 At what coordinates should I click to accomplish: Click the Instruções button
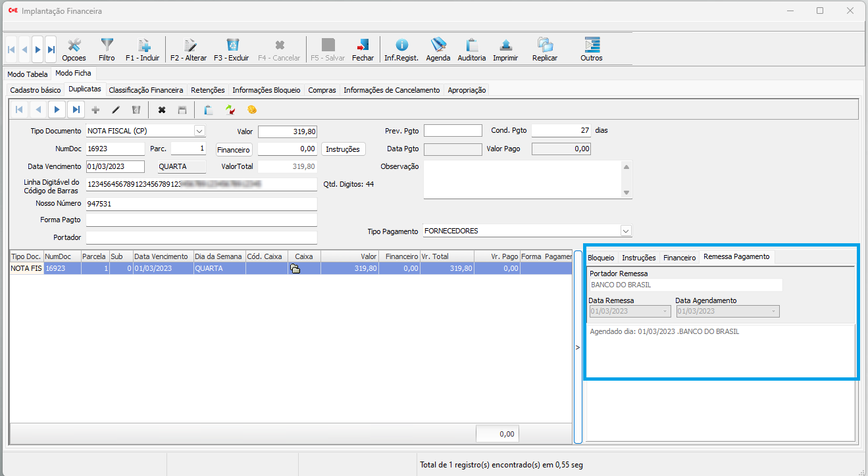click(343, 149)
